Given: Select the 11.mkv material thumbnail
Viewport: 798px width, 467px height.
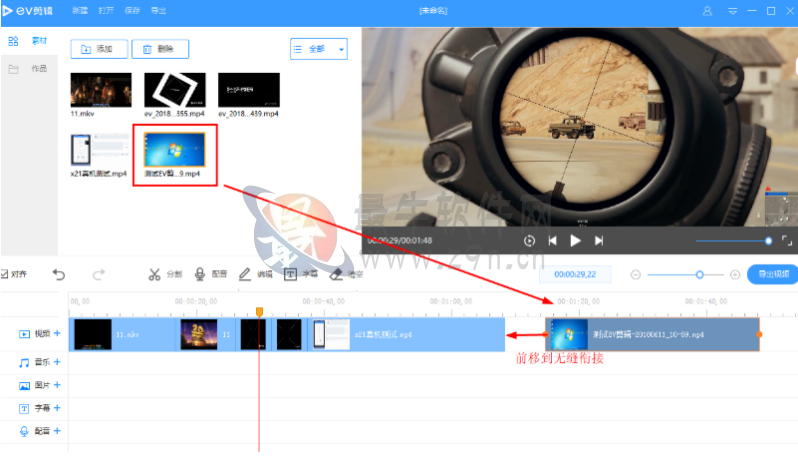Looking at the screenshot, I should (x=101, y=90).
